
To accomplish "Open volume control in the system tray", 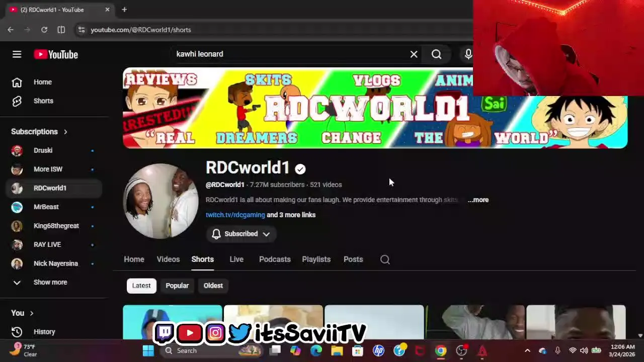I will (584, 350).
